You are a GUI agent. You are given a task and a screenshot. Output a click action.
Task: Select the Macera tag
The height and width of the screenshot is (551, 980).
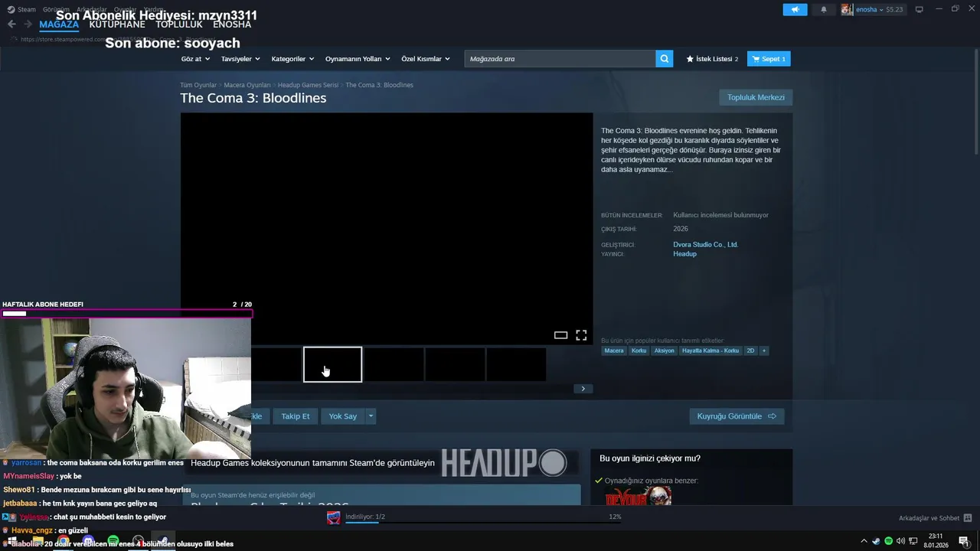coord(614,350)
